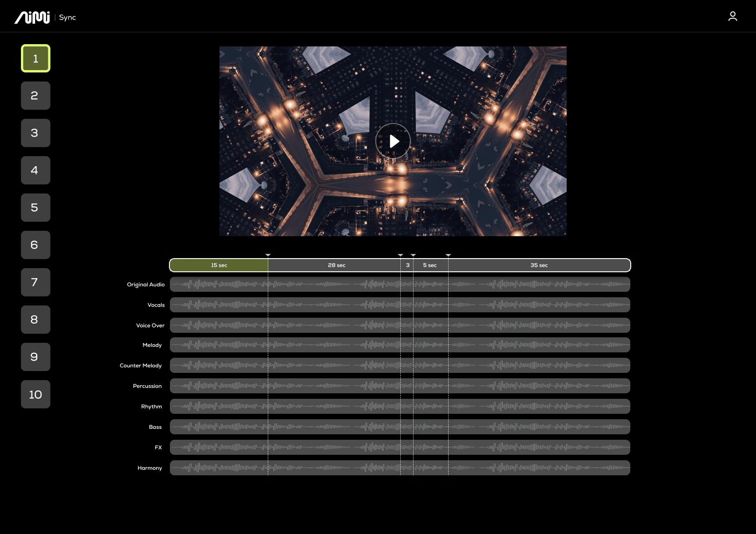Select the 5 sec timeline segment
The height and width of the screenshot is (534, 756).
[x=431, y=265]
